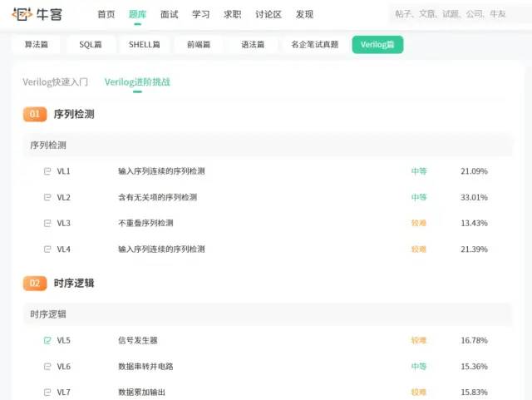Open 面试 in top navigation

tap(169, 14)
